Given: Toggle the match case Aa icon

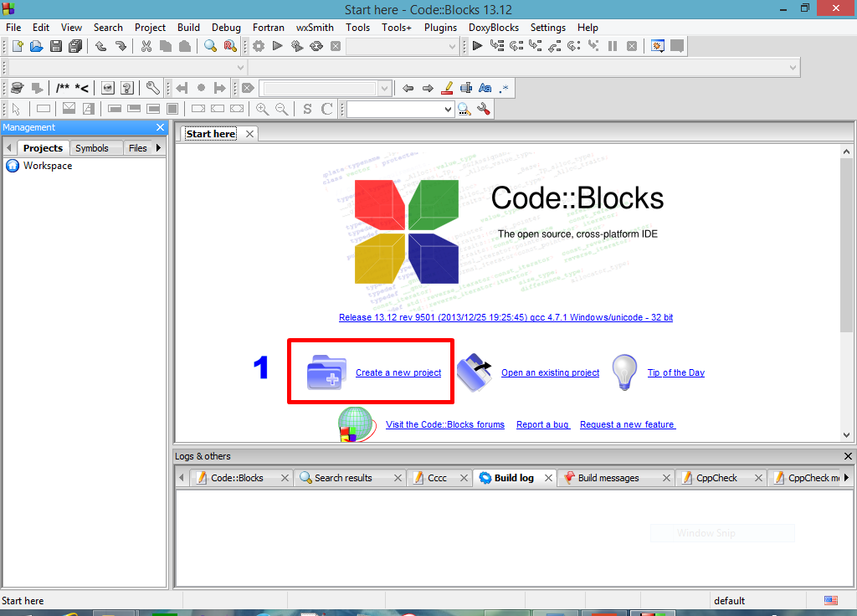Looking at the screenshot, I should [485, 88].
